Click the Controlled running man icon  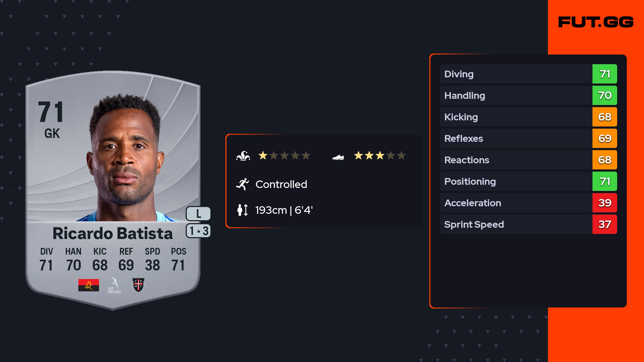coord(243,184)
